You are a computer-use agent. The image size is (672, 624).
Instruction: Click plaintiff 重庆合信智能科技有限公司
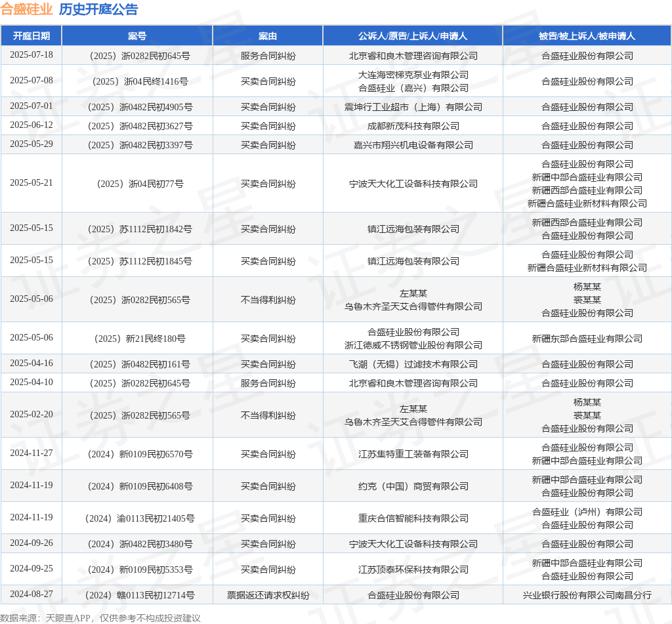(x=413, y=518)
